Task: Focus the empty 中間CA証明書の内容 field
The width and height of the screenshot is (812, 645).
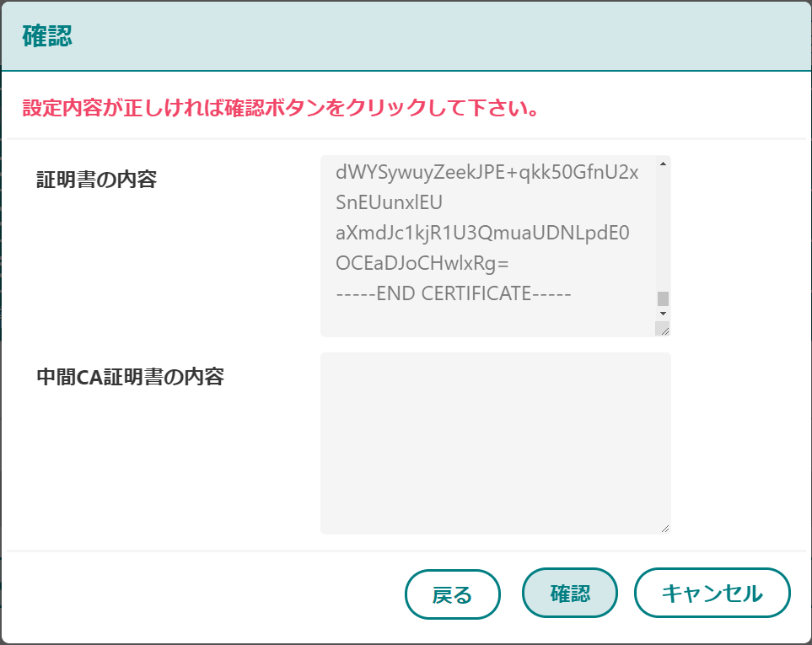Action: click(x=496, y=443)
